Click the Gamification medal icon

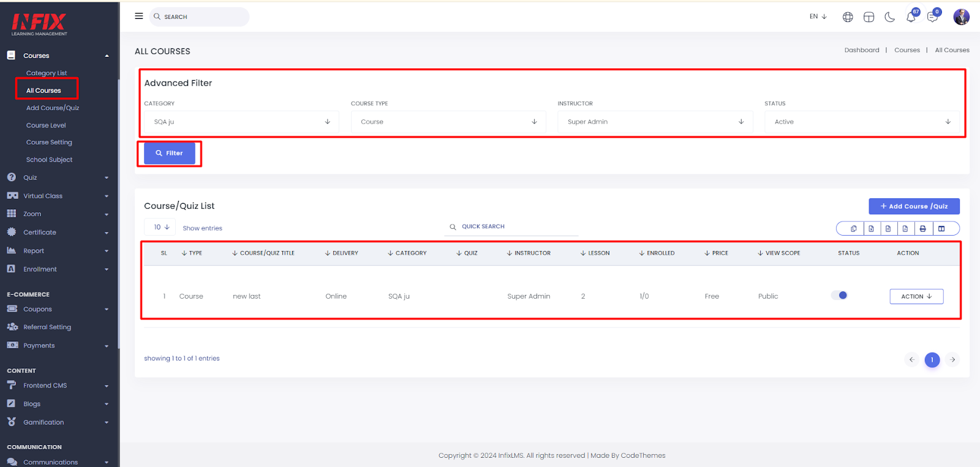click(x=11, y=422)
